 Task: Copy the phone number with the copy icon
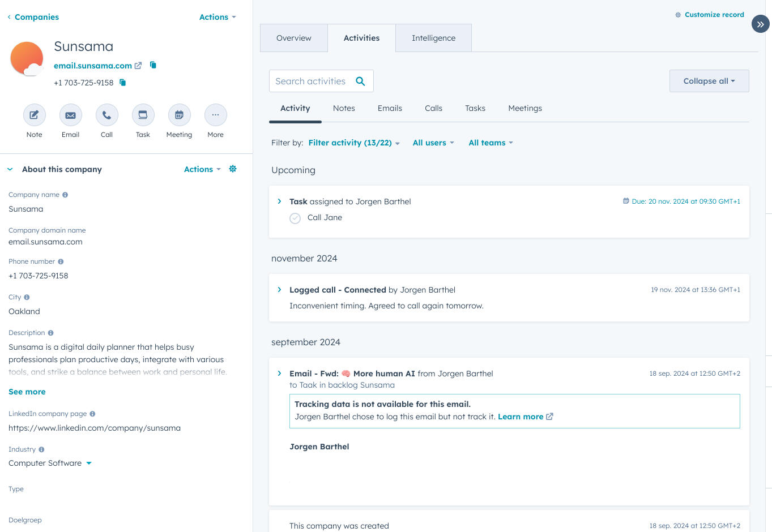(x=122, y=82)
